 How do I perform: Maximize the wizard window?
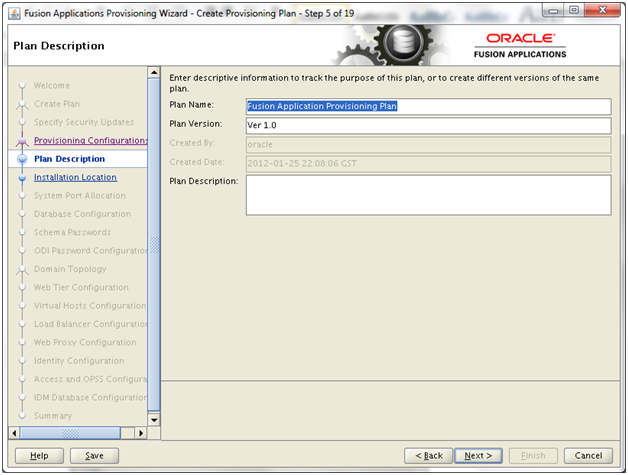574,10
